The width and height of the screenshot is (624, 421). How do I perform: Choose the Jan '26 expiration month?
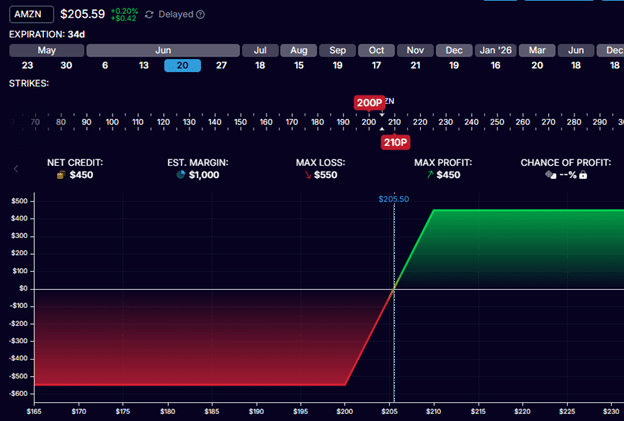point(495,50)
